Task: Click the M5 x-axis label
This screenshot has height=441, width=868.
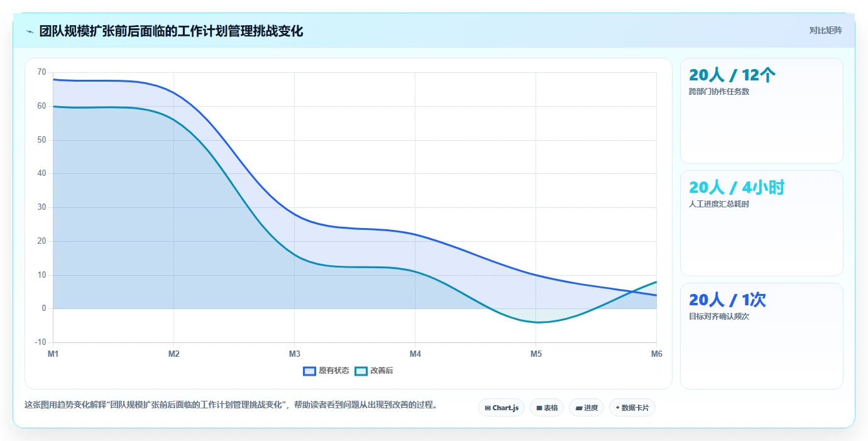Action: click(536, 354)
